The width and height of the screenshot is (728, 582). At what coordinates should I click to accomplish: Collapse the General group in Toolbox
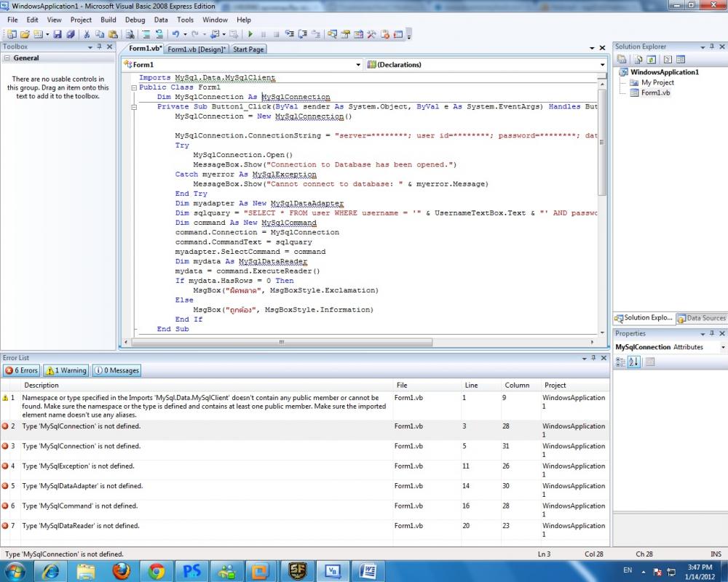pos(7,58)
